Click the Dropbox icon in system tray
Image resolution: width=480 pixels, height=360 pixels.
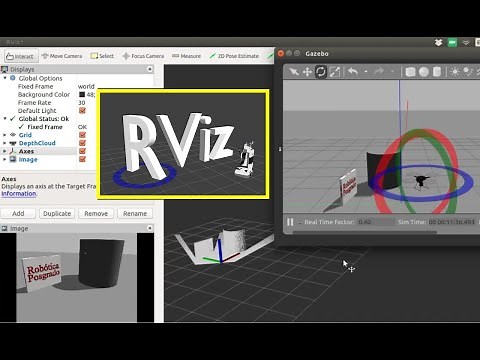pos(438,42)
